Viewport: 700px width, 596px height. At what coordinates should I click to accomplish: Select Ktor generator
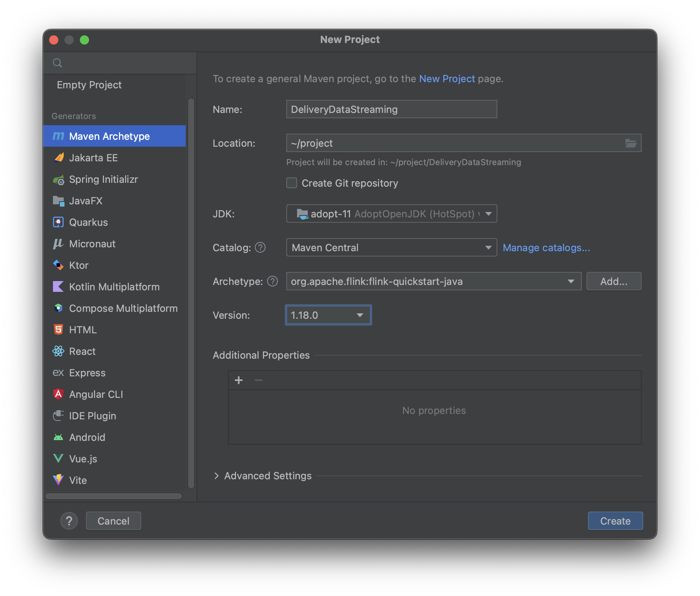tap(114, 265)
